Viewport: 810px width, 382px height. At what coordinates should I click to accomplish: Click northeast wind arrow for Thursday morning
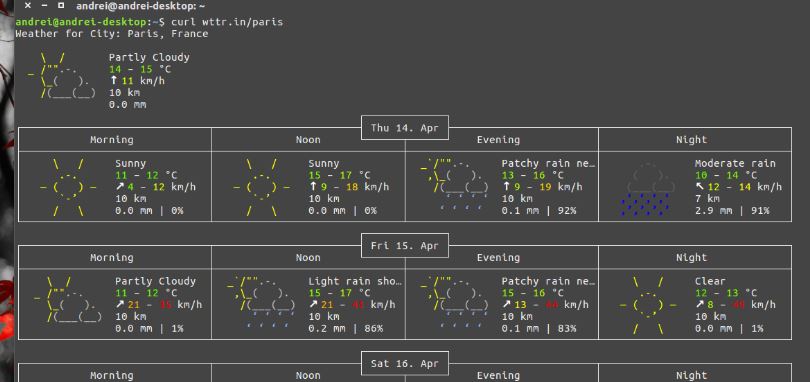pyautogui.click(x=120, y=187)
